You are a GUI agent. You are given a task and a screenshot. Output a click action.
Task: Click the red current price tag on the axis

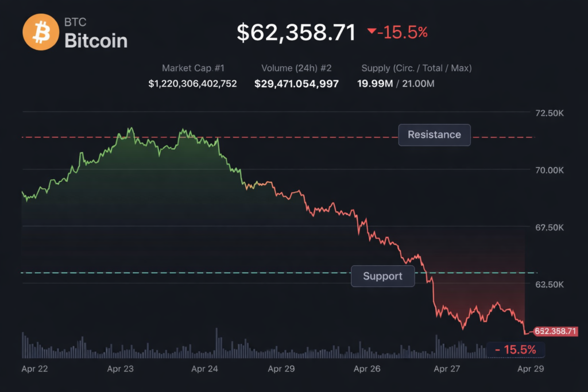[555, 331]
